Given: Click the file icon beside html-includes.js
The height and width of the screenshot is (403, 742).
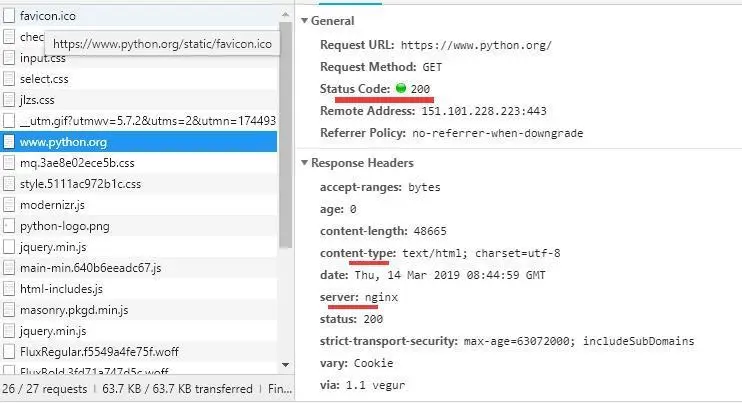Looking at the screenshot, I should [9, 289].
